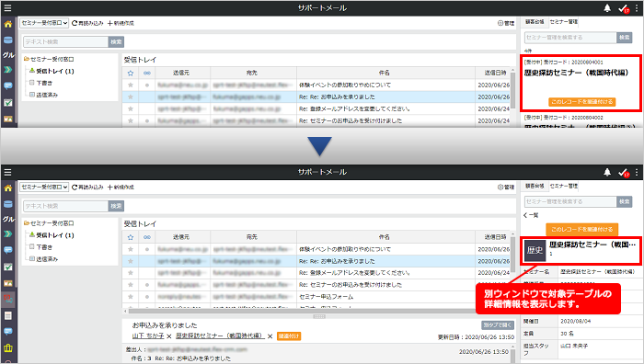Click 検索 next to テキスト検索, lower screenshot
The width and height of the screenshot is (644, 364).
click(116, 206)
